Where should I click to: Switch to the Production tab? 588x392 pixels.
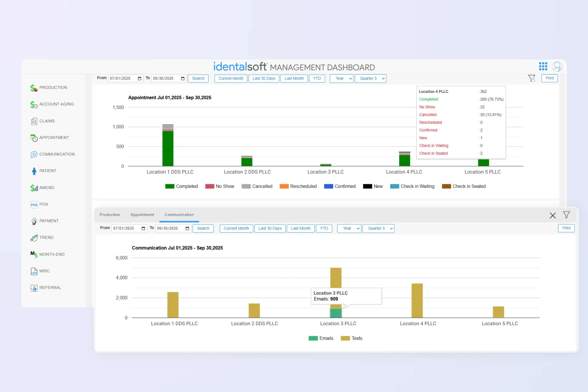110,215
